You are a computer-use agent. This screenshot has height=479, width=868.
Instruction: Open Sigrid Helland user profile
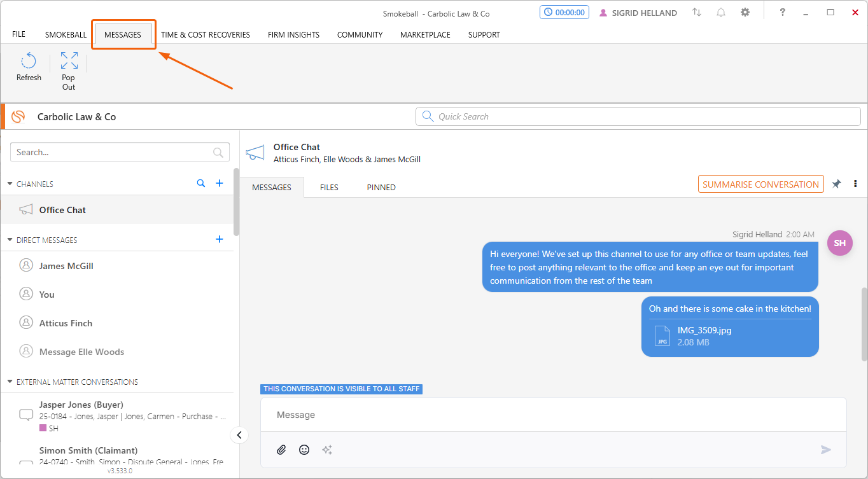tap(638, 13)
